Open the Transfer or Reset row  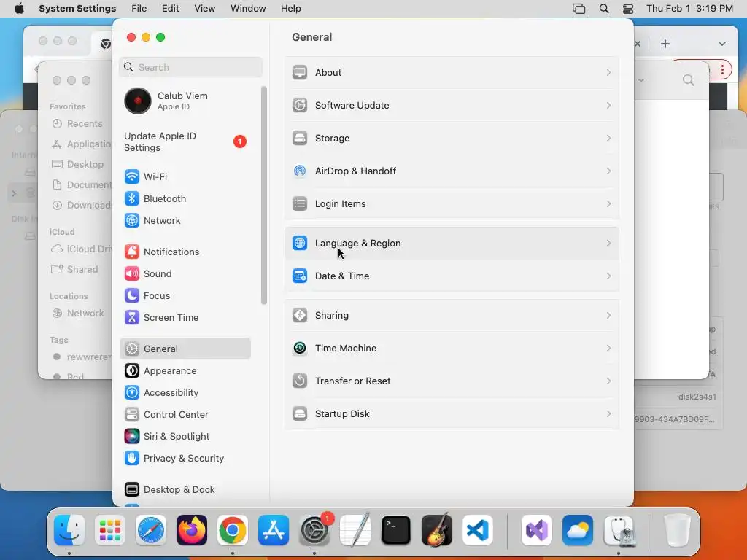coord(452,381)
